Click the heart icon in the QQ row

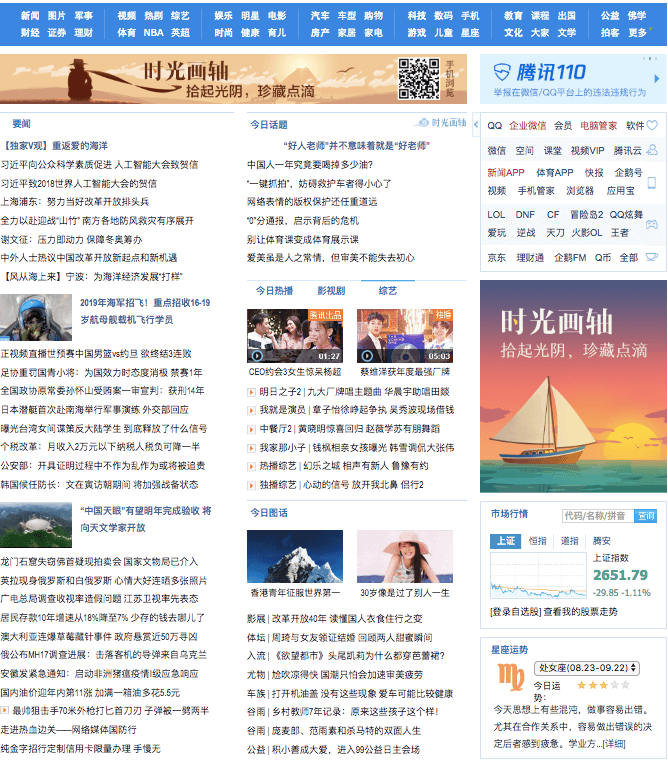[652, 125]
